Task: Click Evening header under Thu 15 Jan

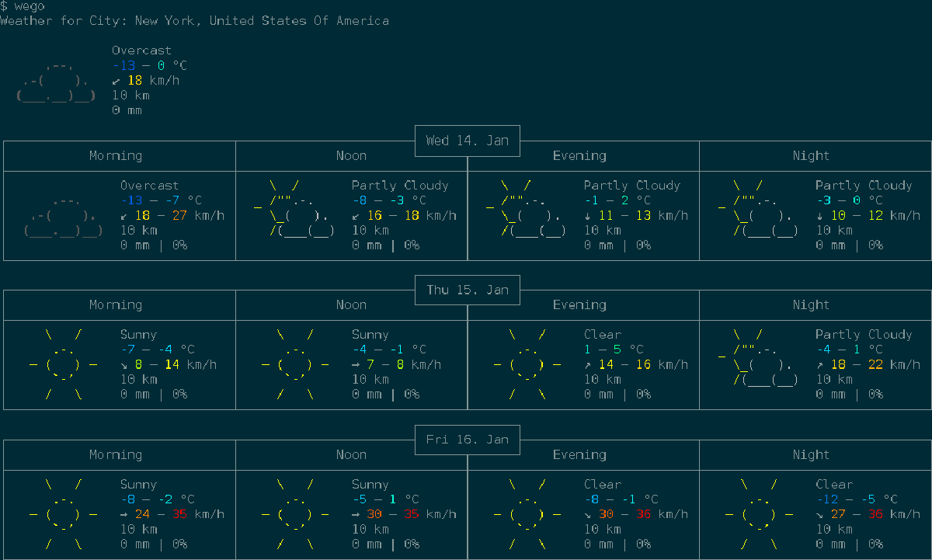Action: click(579, 304)
